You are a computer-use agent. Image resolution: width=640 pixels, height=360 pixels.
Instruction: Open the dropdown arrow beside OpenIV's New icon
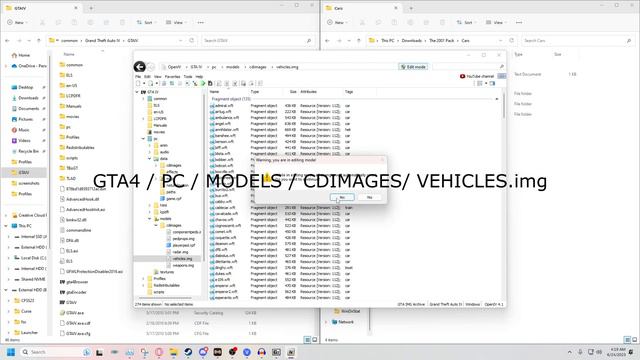click(144, 84)
